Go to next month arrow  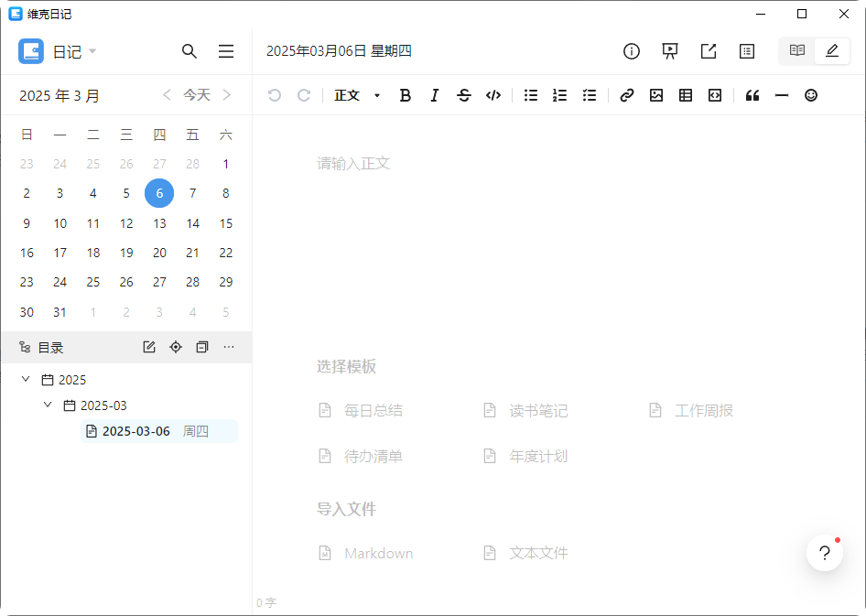click(x=226, y=95)
